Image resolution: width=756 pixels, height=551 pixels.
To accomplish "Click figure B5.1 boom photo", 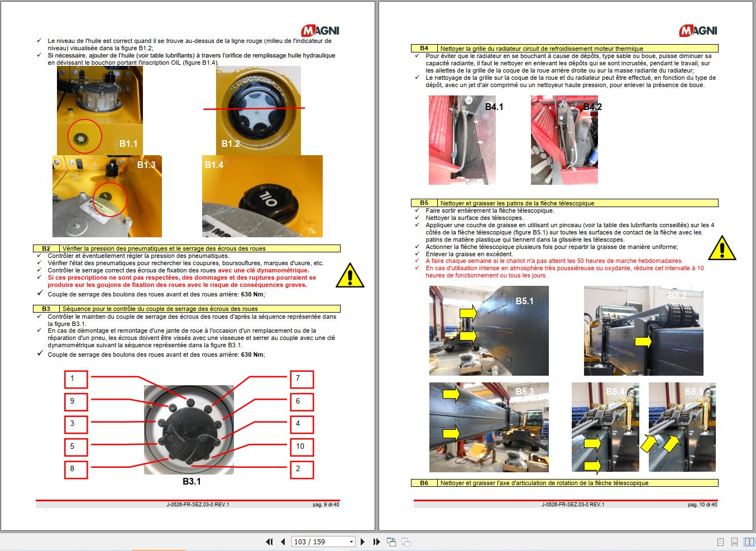I will coord(489,330).
